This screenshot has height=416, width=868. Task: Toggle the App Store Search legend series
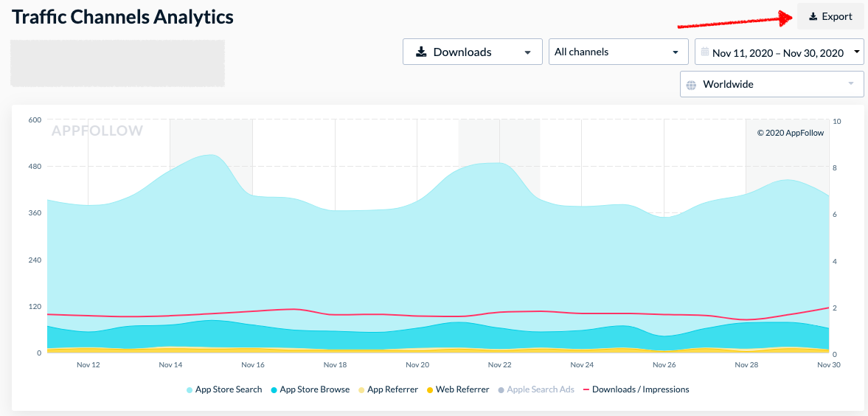tap(224, 389)
